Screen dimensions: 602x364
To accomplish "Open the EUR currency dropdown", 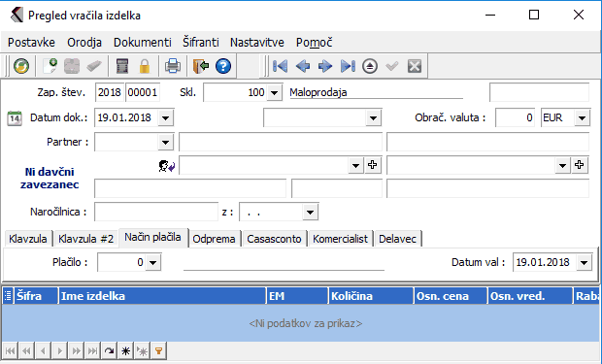I will tap(582, 118).
